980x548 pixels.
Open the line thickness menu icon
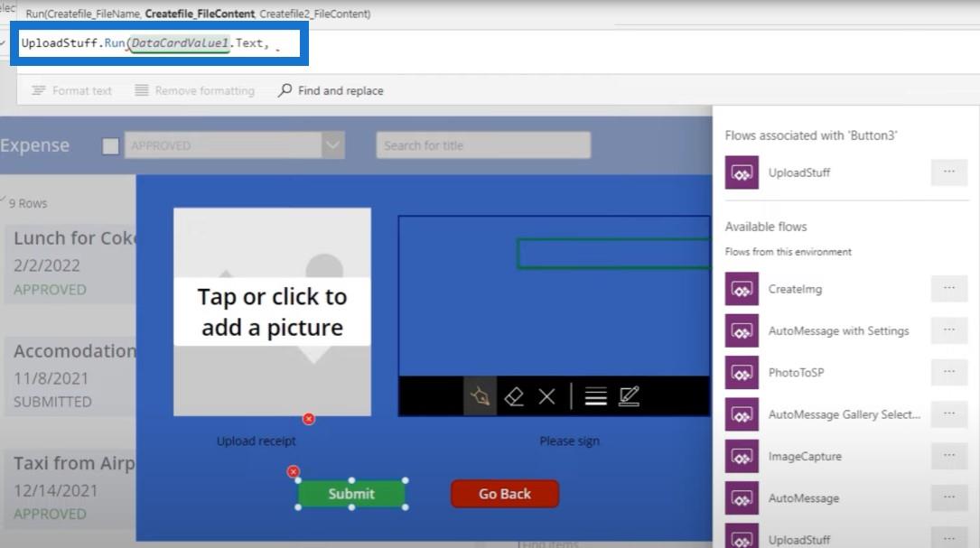click(x=595, y=396)
